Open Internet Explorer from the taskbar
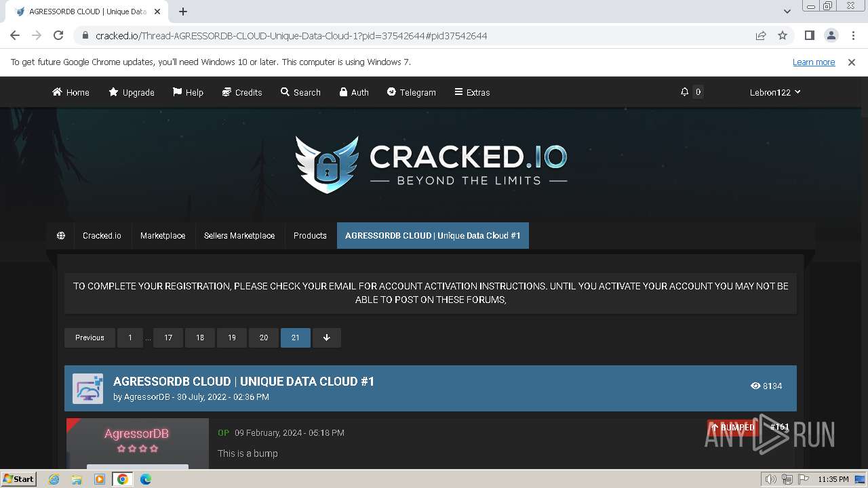 (54, 479)
